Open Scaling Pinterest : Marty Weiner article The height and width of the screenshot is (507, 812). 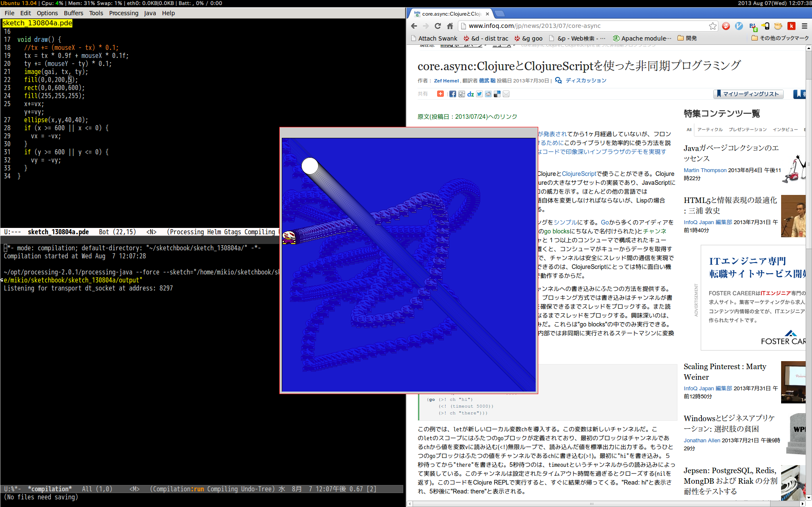point(725,372)
